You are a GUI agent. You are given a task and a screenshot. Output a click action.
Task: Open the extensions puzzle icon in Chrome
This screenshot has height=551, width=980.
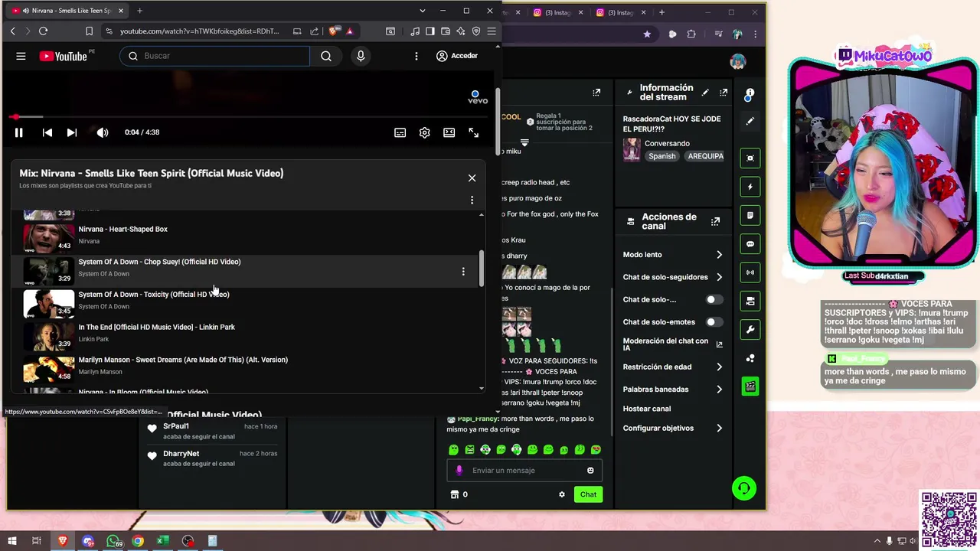click(x=691, y=34)
